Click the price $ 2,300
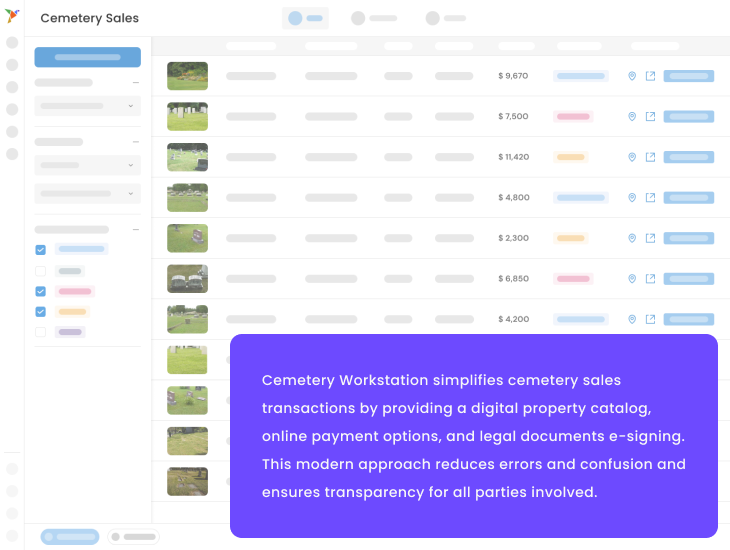The height and width of the screenshot is (550, 730). coord(514,238)
